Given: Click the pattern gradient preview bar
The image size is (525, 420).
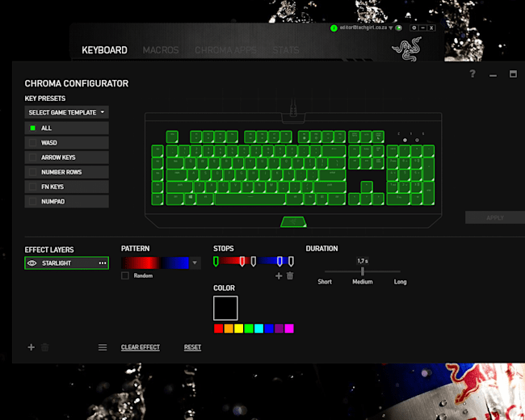Looking at the screenshot, I should click(155, 263).
